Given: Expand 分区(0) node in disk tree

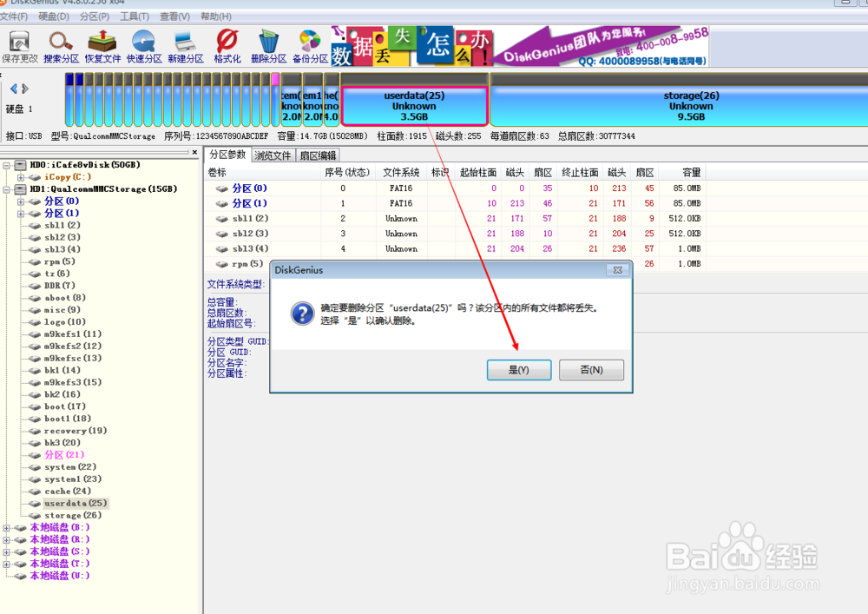Looking at the screenshot, I should point(21,201).
